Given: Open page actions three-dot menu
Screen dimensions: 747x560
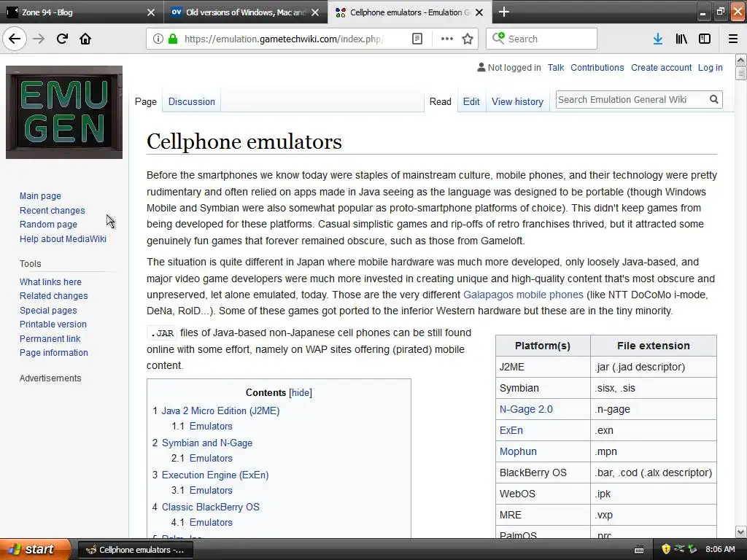Looking at the screenshot, I should 447,39.
